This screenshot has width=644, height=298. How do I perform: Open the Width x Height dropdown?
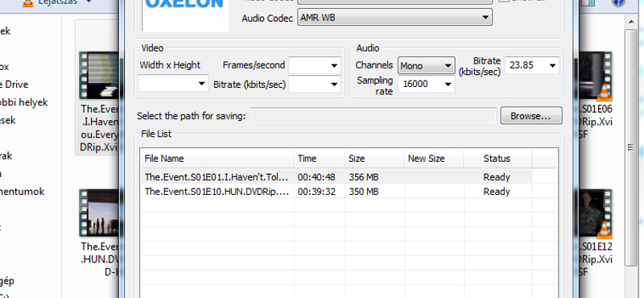tap(173, 84)
